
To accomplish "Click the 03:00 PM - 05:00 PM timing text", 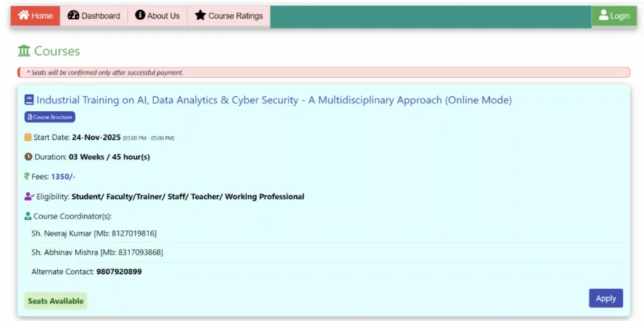I will click(x=148, y=138).
